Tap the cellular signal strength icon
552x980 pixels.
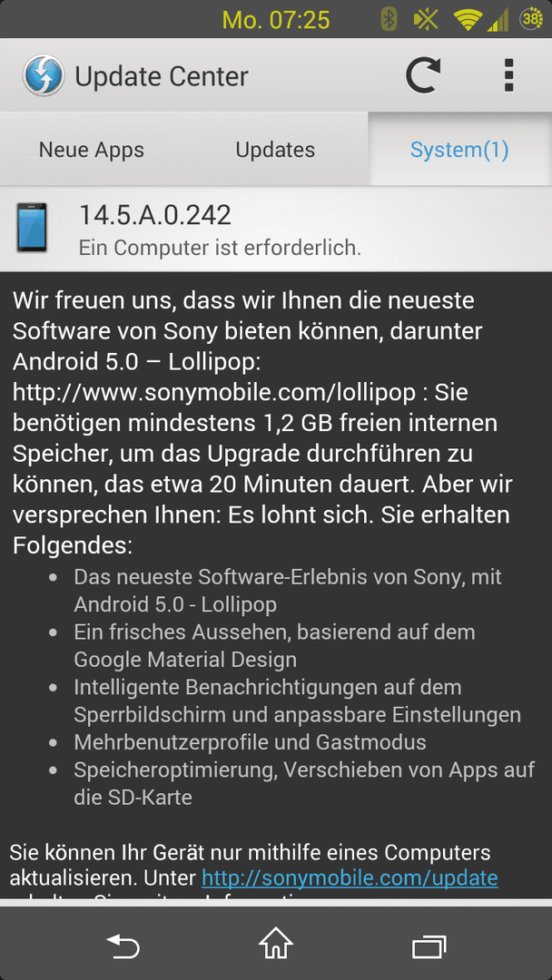click(x=498, y=21)
